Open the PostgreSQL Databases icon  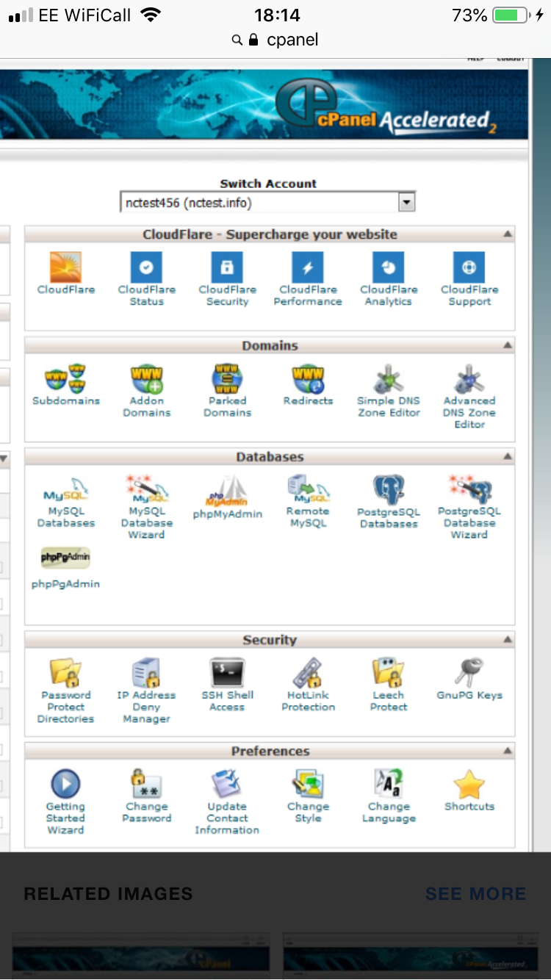tap(388, 491)
